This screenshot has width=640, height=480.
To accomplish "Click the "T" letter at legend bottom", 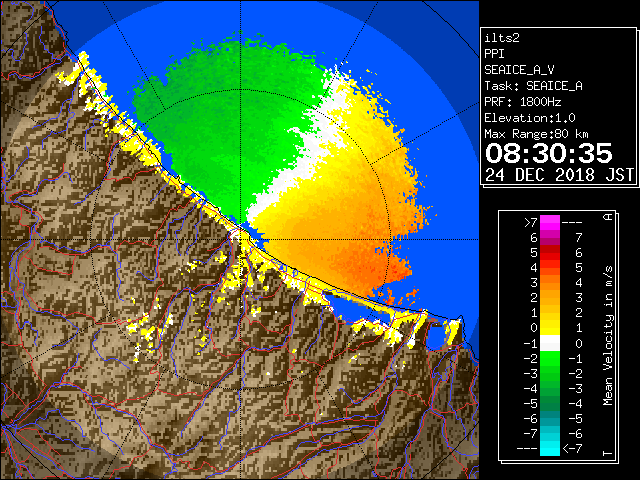I will pyautogui.click(x=608, y=453).
